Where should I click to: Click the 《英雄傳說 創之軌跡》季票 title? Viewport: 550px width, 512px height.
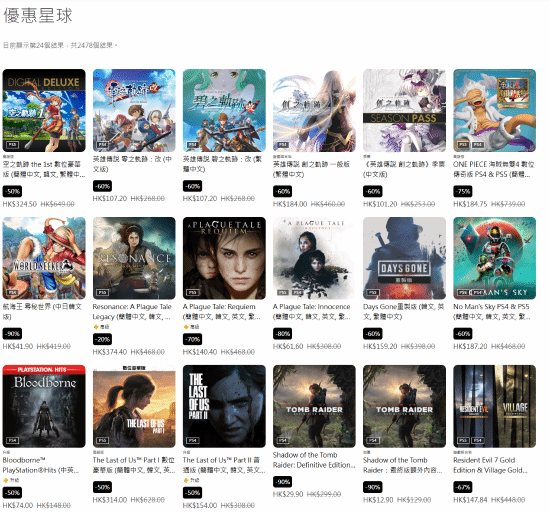coord(404,169)
